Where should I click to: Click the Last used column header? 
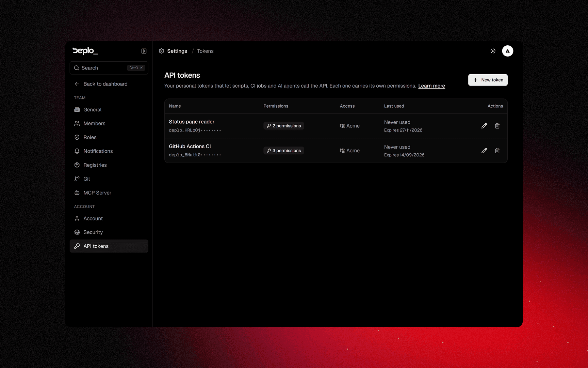tap(394, 106)
